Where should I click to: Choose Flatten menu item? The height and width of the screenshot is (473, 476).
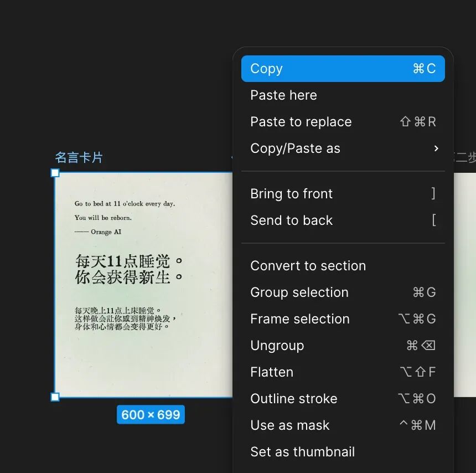343,372
